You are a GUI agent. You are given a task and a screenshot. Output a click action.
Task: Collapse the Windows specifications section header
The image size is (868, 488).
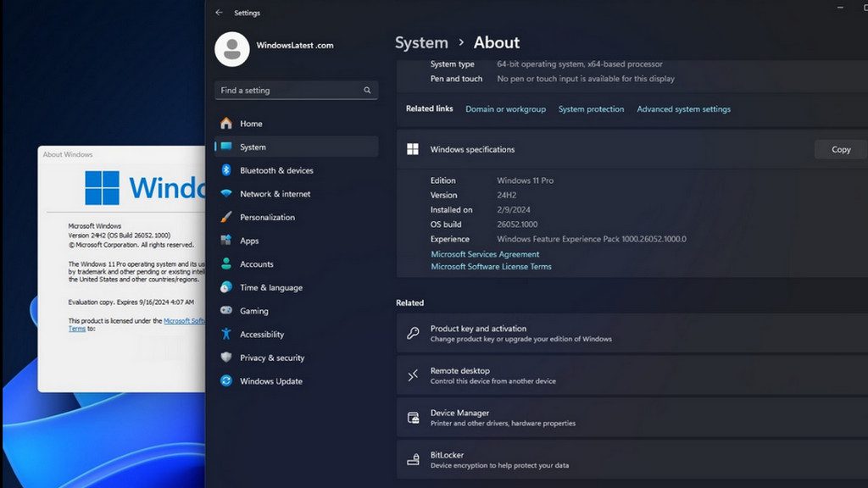632,149
